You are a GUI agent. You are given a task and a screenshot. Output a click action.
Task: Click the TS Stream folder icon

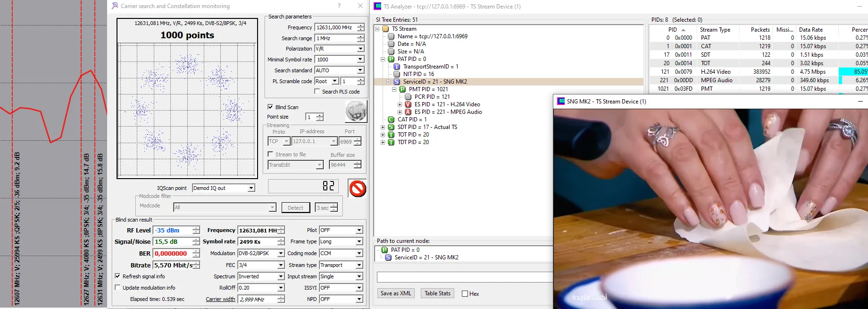click(x=385, y=29)
